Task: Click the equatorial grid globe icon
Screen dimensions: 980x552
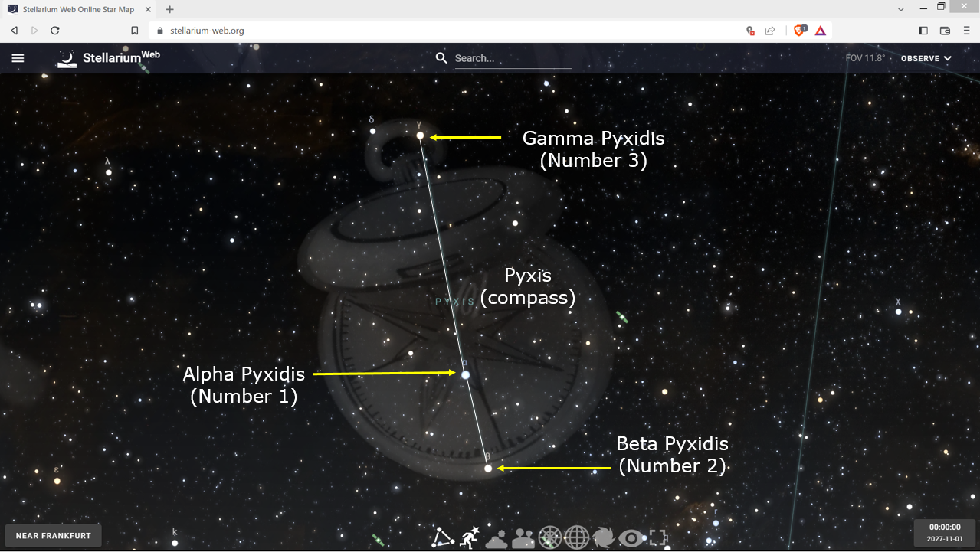Action: coord(576,538)
